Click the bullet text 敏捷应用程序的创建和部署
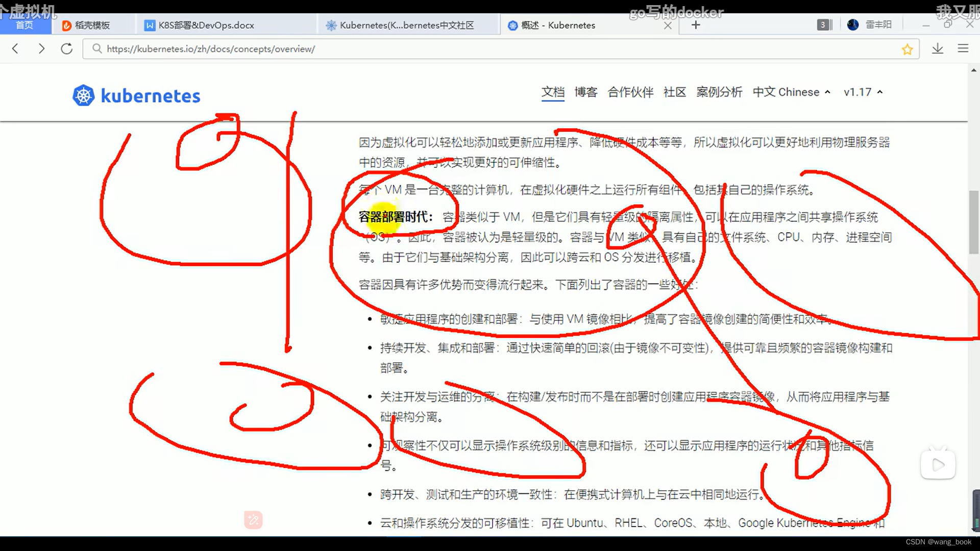This screenshot has width=980, height=551. [x=449, y=319]
